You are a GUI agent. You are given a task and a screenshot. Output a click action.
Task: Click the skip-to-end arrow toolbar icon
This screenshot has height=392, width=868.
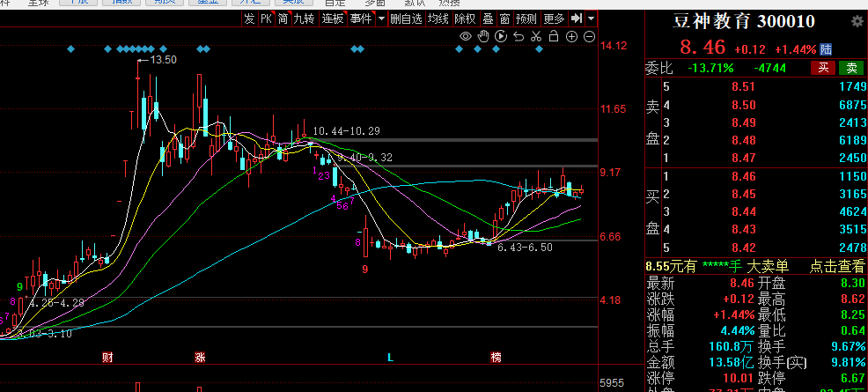(x=577, y=18)
